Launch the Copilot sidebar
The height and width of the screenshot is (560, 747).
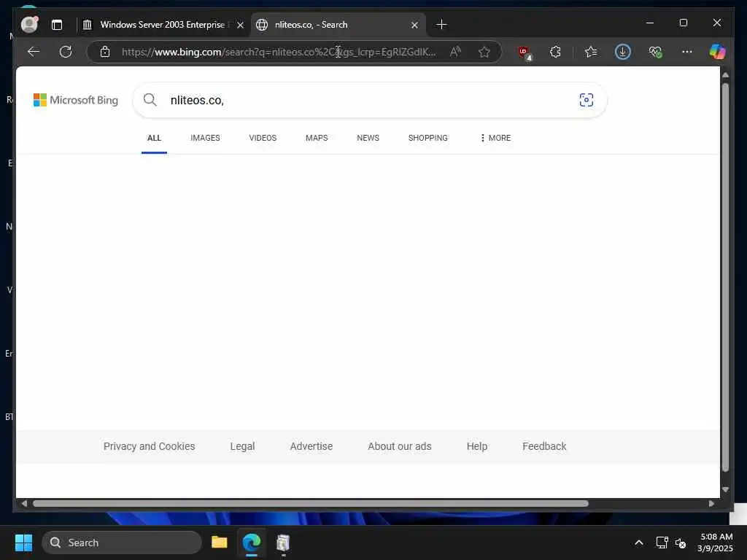[717, 52]
